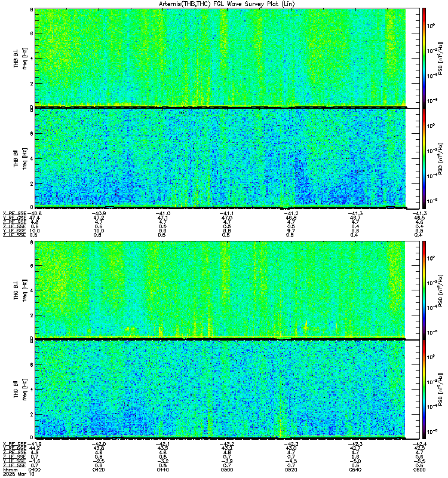The image size is (448, 478).
Task: Click the X_RE_GSE value "-41.1"
Action: [227, 213]
